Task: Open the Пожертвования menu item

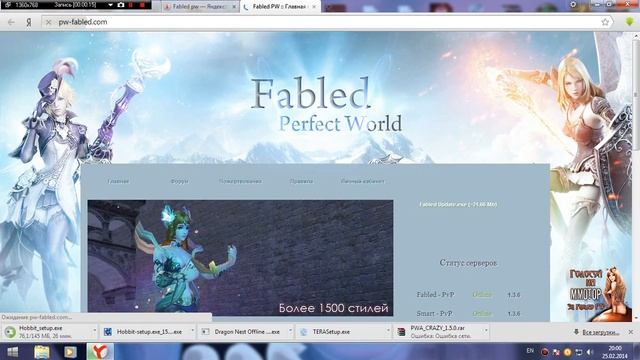Action: point(240,181)
